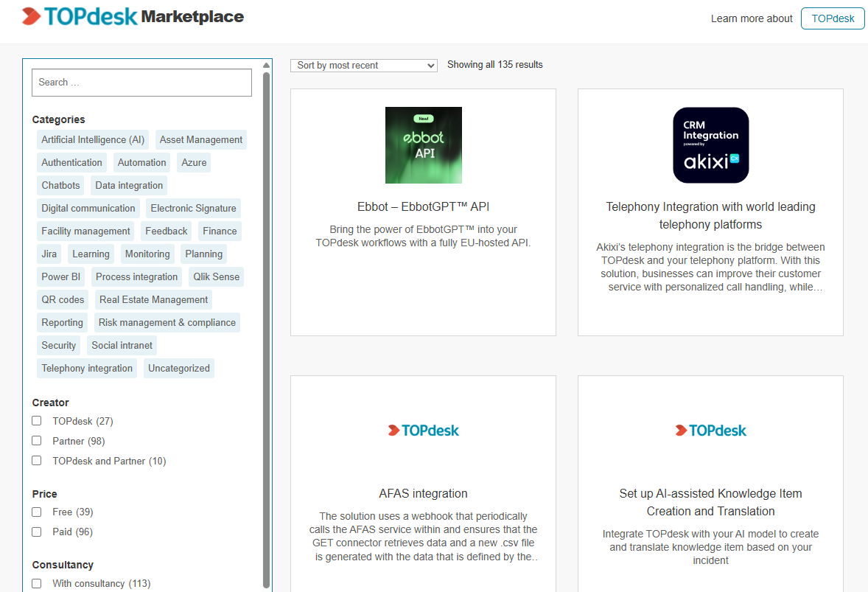The height and width of the screenshot is (592, 868).
Task: Select the Data integration category tag
Action: [x=129, y=186]
